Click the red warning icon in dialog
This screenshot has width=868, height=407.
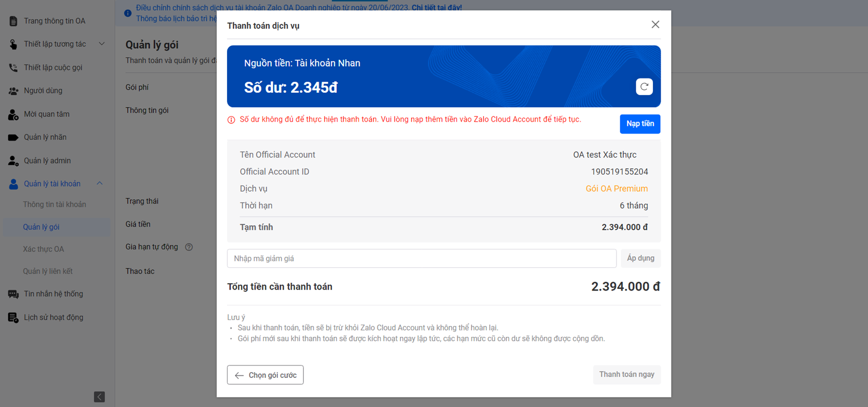tap(231, 120)
